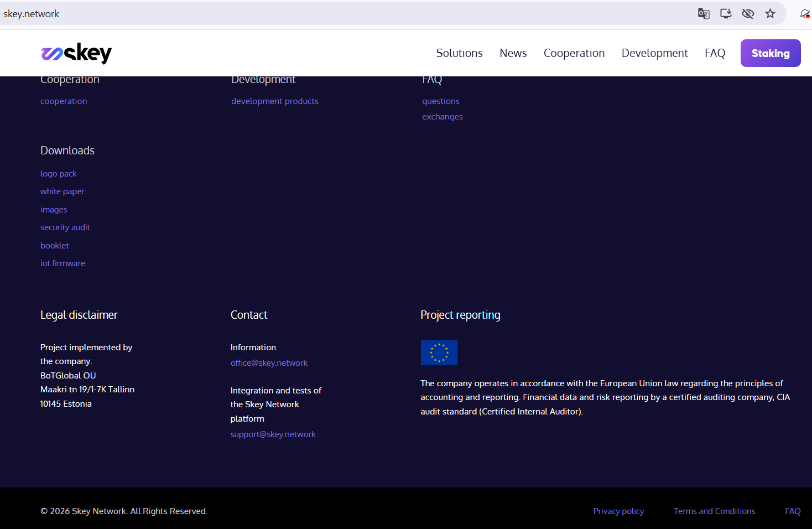
Task: Click the support@skey.network email link
Action: tap(273, 434)
